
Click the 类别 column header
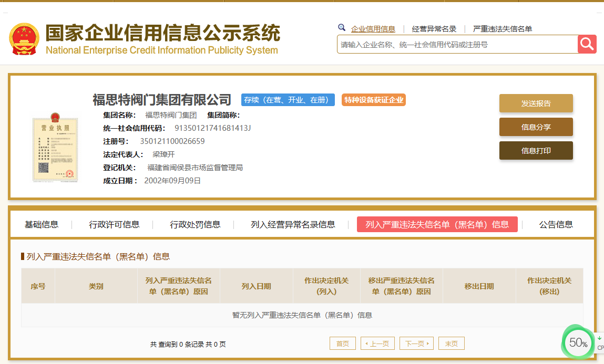(x=96, y=286)
